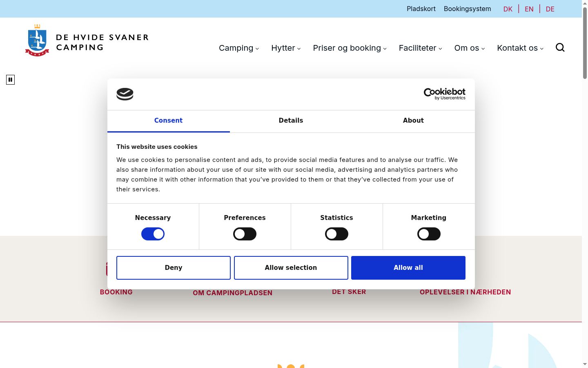This screenshot has width=588, height=368.
Task: Enable Statistics cookies switch
Action: [x=336, y=234]
